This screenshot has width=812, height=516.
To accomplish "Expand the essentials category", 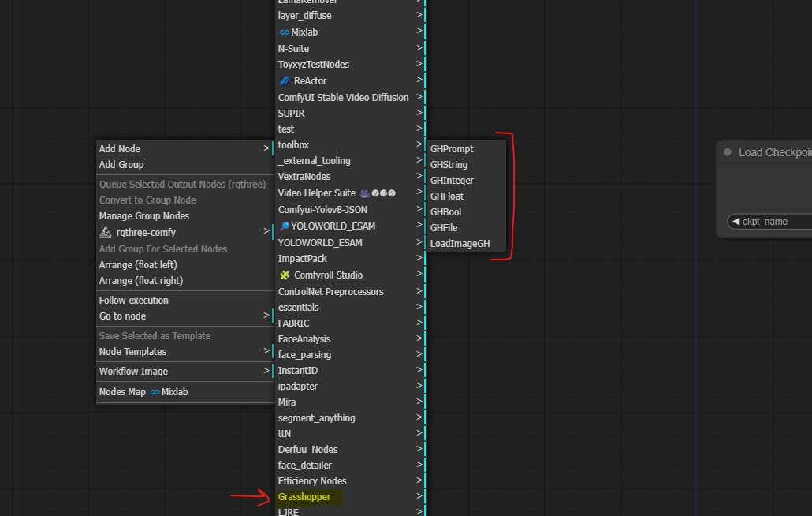I will click(x=350, y=308).
